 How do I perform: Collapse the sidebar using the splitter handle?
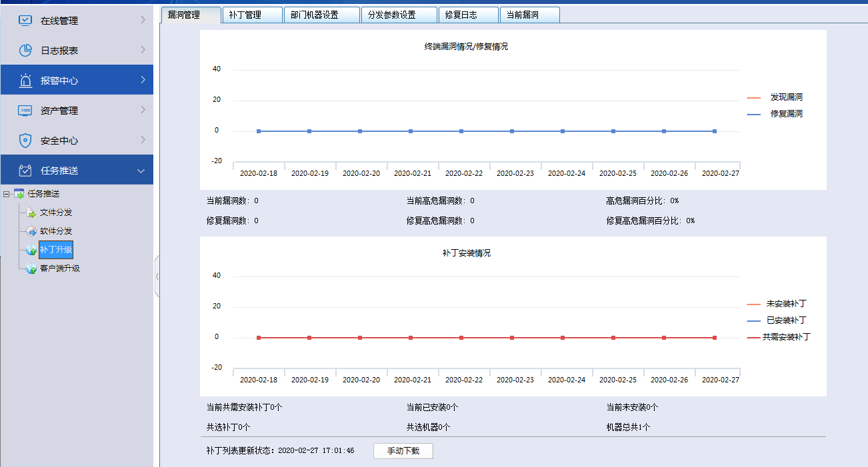(x=157, y=275)
